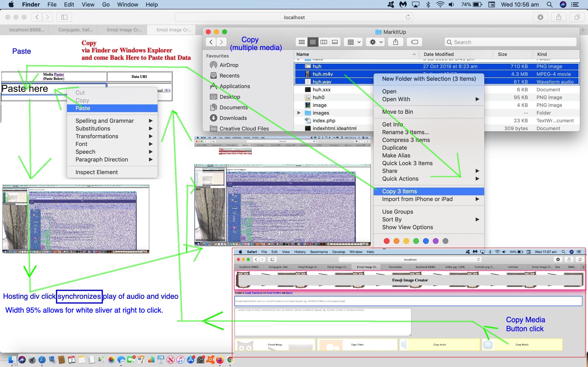Viewport: 588px width, 367px height.
Task: Open Downloads folder in sidebar
Action: 233,118
